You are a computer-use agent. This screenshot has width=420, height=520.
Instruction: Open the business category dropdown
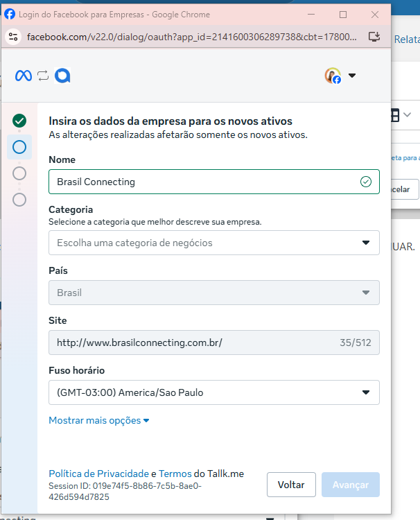(x=214, y=243)
